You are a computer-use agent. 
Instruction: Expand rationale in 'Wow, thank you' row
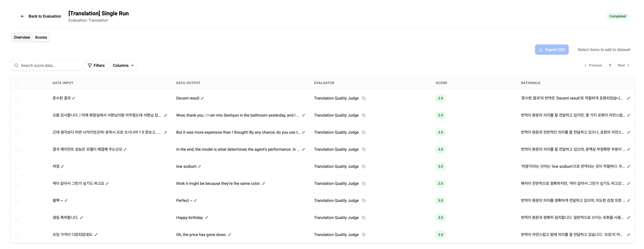[629, 115]
